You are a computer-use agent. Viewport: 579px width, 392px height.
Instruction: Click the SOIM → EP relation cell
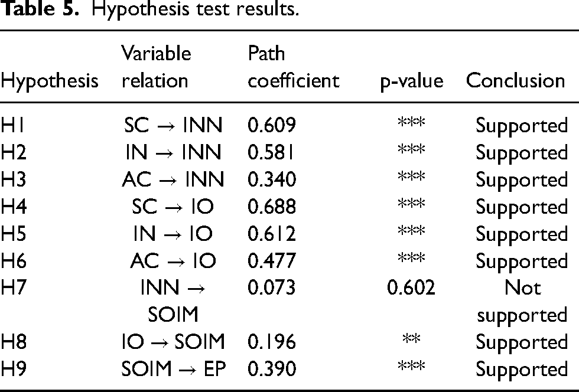tap(173, 369)
